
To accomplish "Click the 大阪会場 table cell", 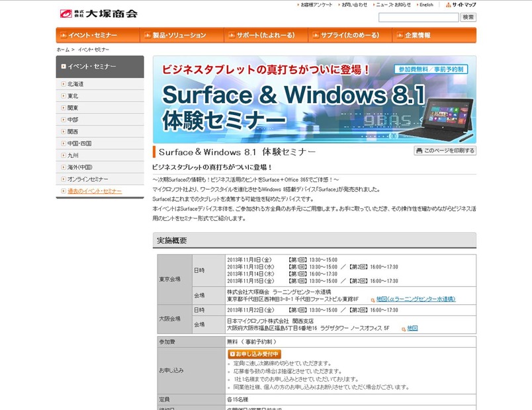I will [175, 319].
